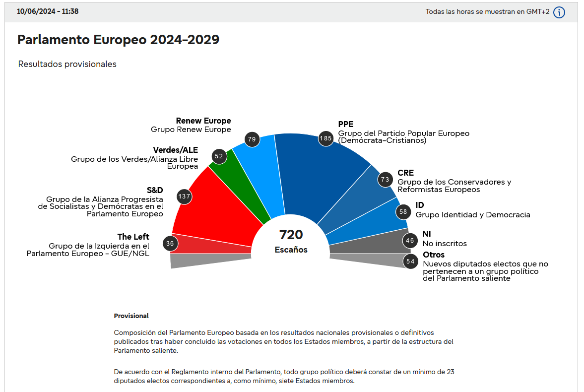Click the 137 seat badge for S&D
The image size is (584, 392).
(185, 196)
